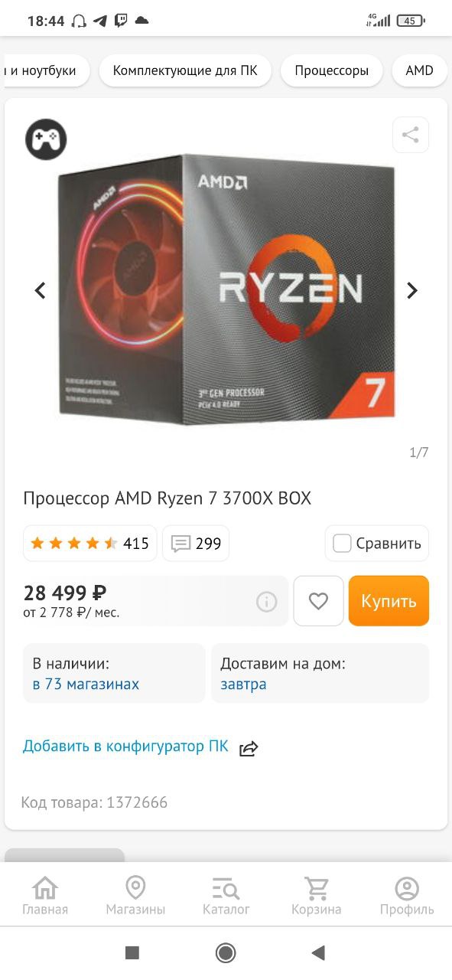
Task: Show previous product image with left arrow
Action: [x=41, y=290]
